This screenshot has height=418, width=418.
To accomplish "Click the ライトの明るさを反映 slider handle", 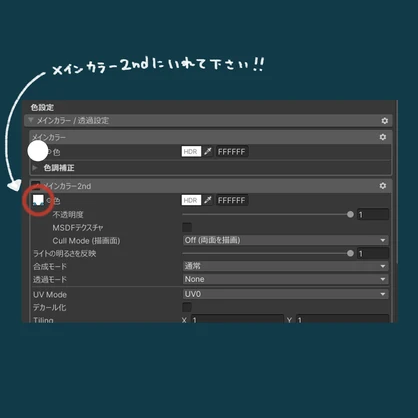I will (x=350, y=253).
